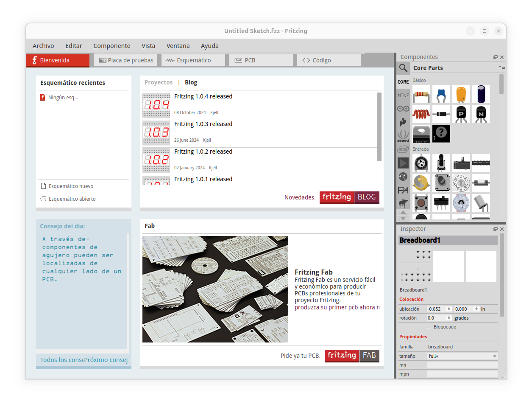Open the Componente menu

coord(112,46)
